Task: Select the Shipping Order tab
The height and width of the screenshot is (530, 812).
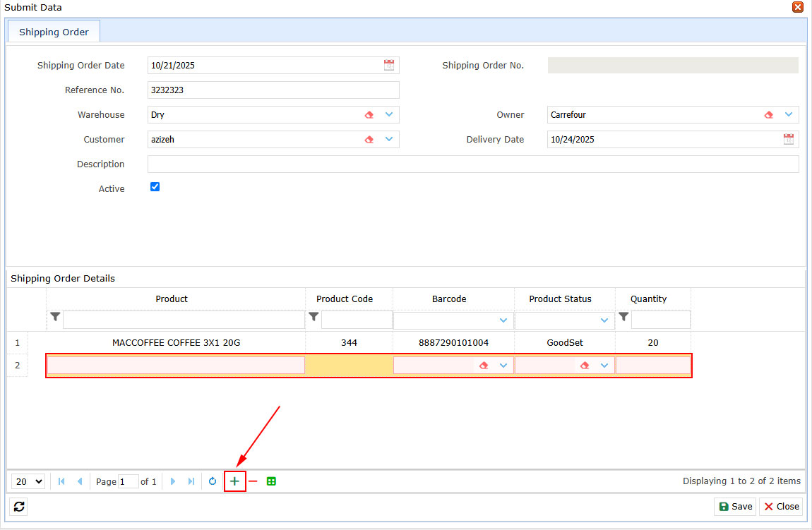Action: pyautogui.click(x=54, y=32)
